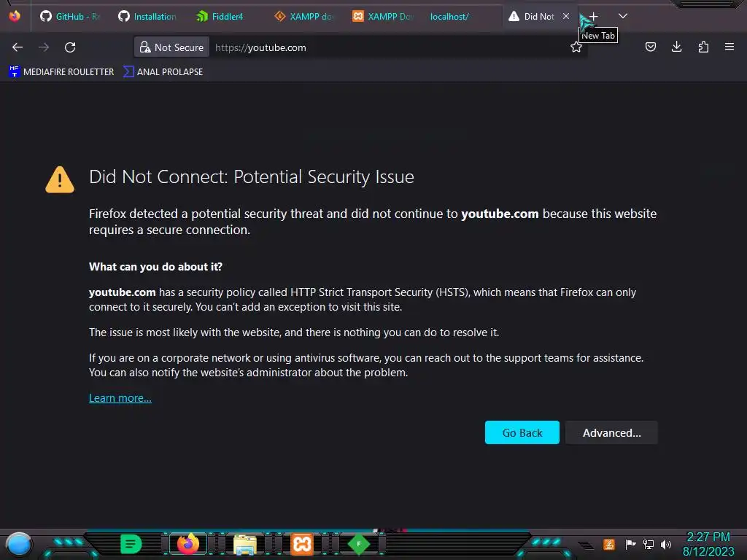Click the volume speaker tray icon
747x560 pixels.
(666, 544)
